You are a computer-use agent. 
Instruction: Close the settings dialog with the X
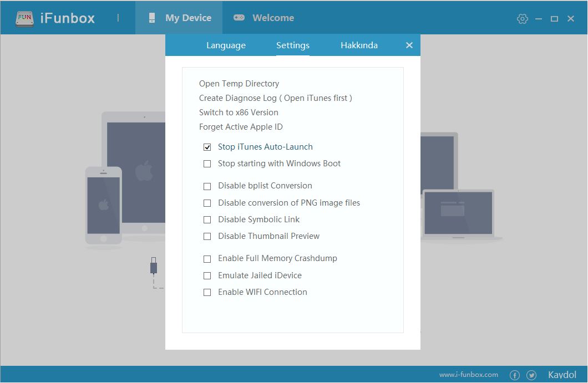point(409,45)
